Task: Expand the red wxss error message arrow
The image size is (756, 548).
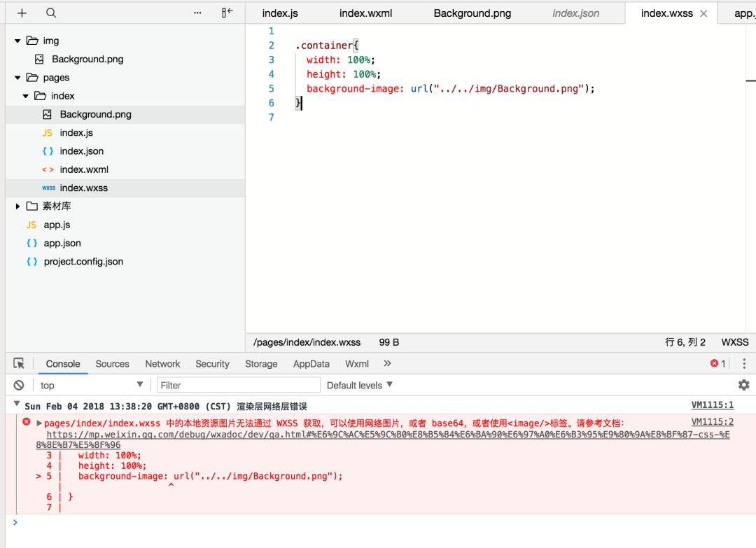Action: click(39, 423)
